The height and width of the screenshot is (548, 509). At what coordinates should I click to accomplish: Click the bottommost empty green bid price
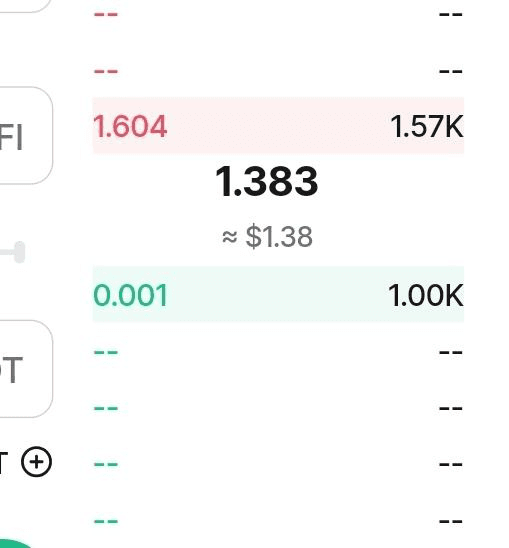(106, 521)
